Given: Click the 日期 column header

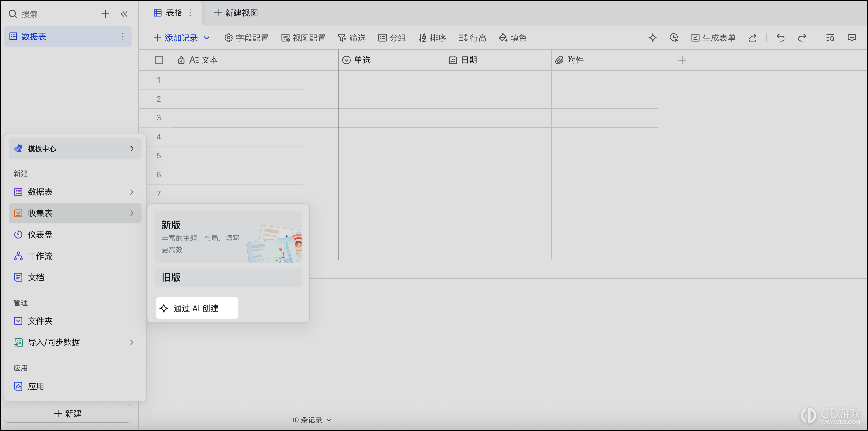Looking at the screenshot, I should click(x=498, y=60).
